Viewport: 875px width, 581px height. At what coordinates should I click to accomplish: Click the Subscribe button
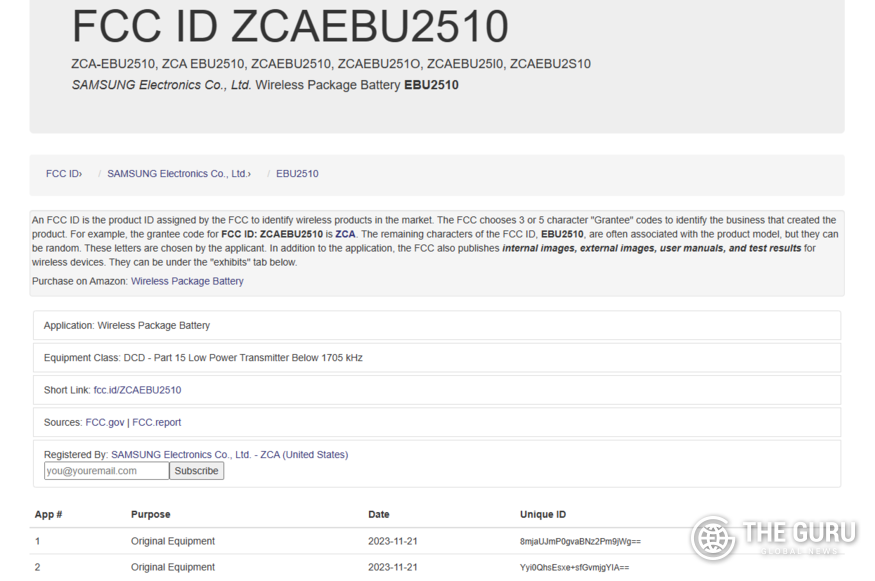tap(196, 470)
